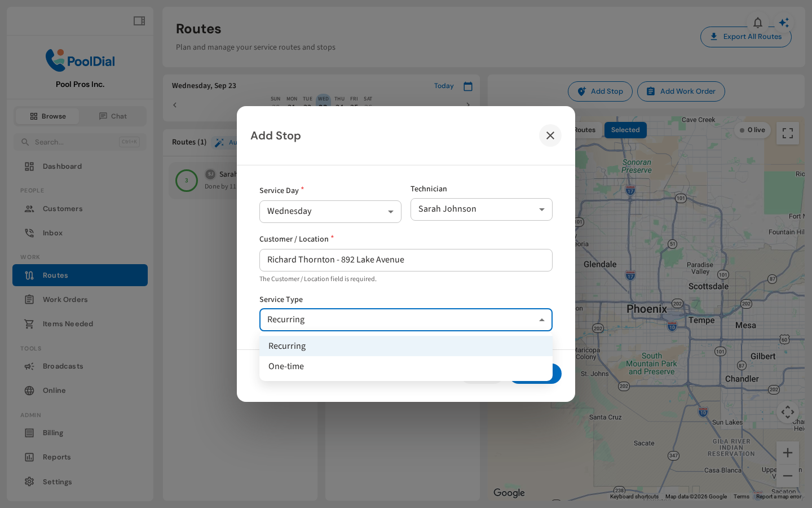The height and width of the screenshot is (508, 812).
Task: Click Report a map error link
Action: pyautogui.click(x=779, y=497)
